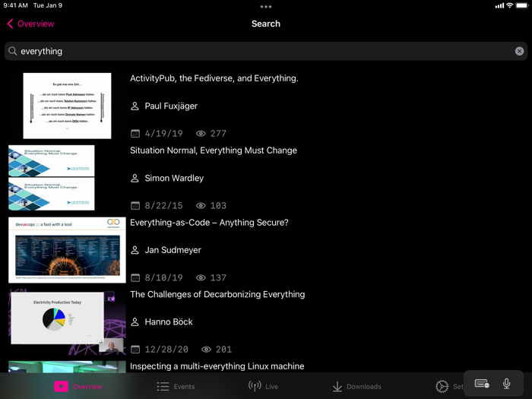Open the Decarbonizing Everything talk thumbnail
532x399 pixels.
pos(67,322)
